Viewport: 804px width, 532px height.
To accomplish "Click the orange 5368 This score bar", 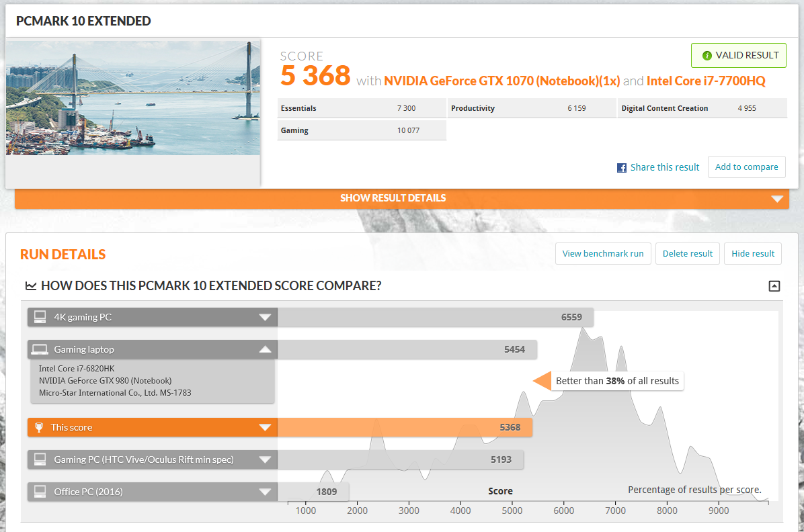I will coord(405,427).
